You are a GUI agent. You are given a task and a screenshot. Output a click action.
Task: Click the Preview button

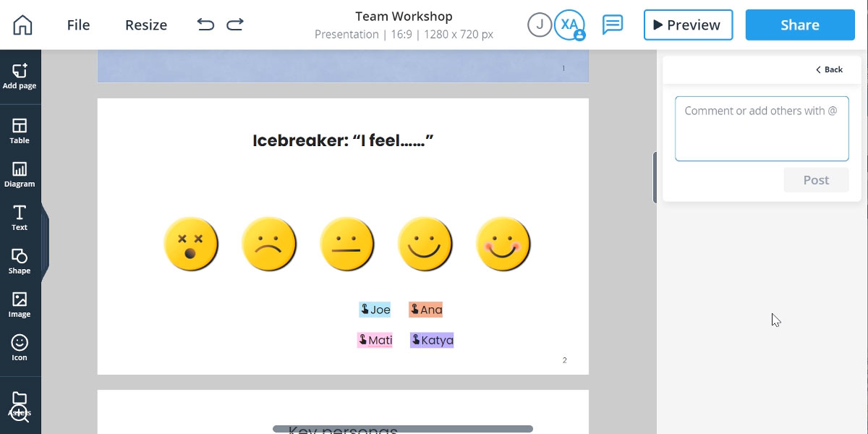click(x=688, y=25)
